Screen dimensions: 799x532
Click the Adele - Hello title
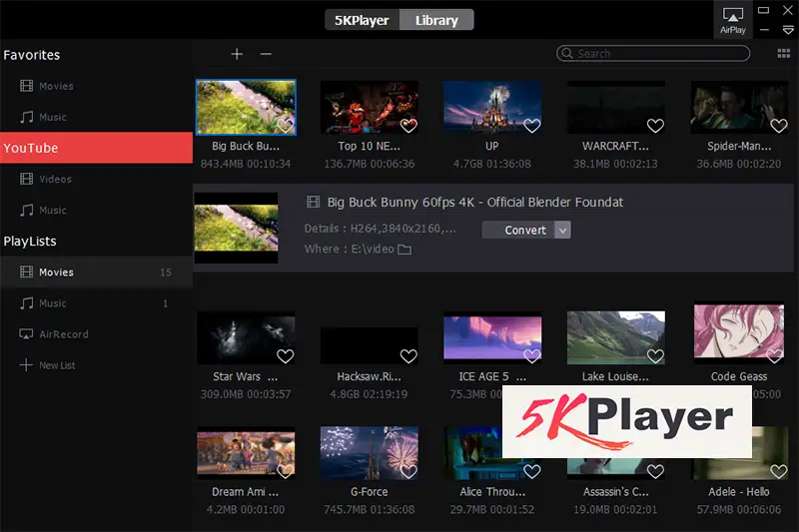(x=739, y=492)
